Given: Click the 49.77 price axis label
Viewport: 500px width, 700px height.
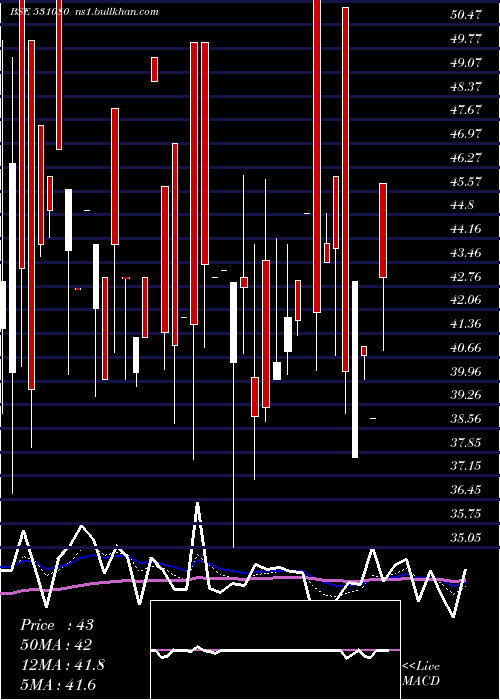Looking at the screenshot, I should 466,39.
